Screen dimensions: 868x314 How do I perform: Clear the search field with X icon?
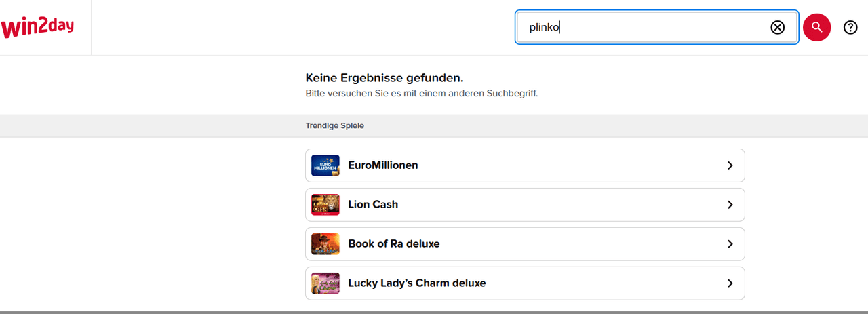tap(777, 27)
